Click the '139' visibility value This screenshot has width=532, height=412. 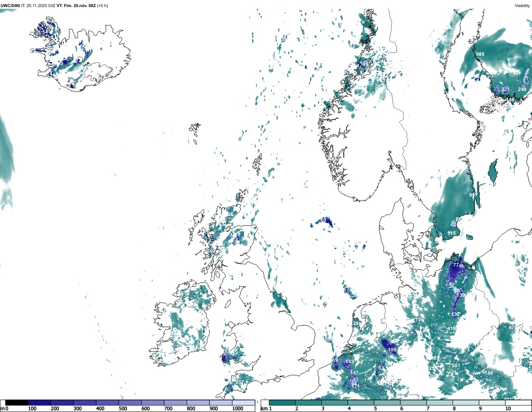click(461, 295)
